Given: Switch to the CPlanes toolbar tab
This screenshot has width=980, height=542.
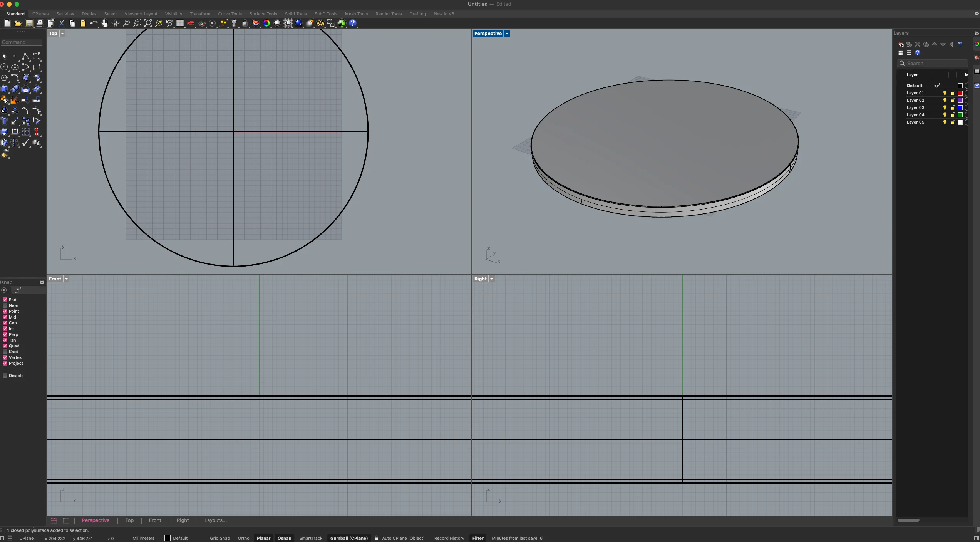Looking at the screenshot, I should pos(40,14).
